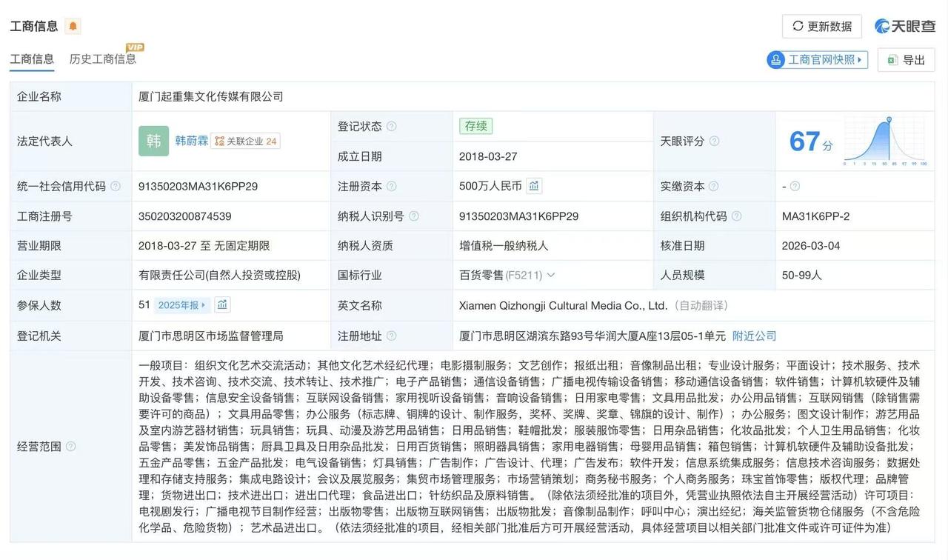Click help icon beside 统一社会信用代码
The image size is (948, 560).
point(116,186)
